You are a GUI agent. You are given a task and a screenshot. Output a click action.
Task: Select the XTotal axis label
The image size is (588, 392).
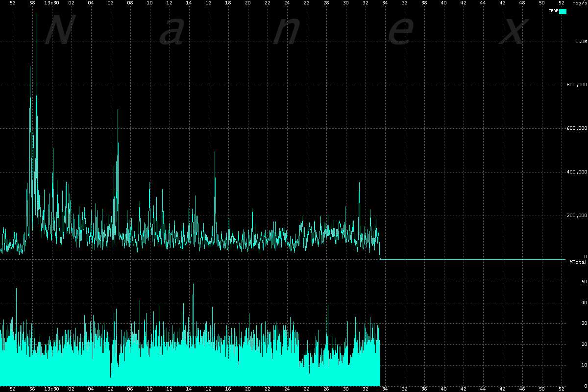578,262
